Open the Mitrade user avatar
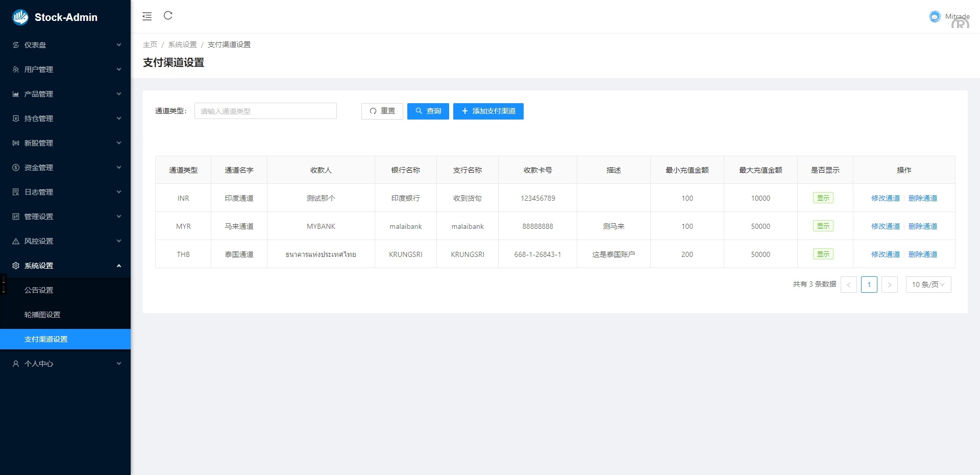The image size is (980, 475). click(x=935, y=17)
